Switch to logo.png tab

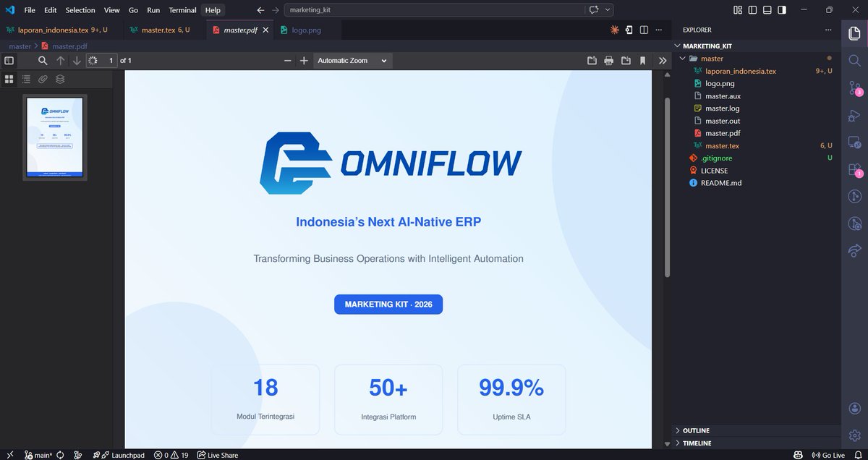pyautogui.click(x=307, y=30)
